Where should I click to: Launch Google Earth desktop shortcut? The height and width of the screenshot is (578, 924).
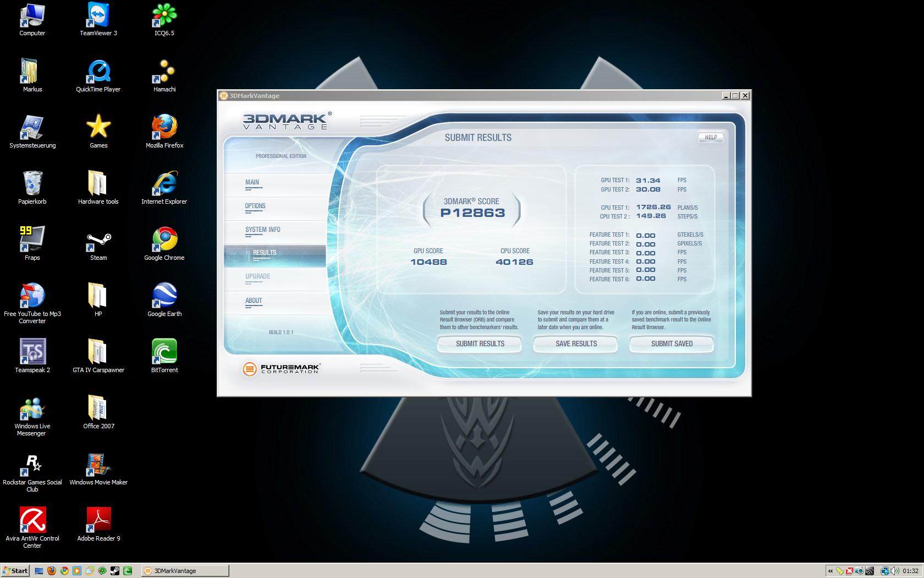(x=164, y=300)
